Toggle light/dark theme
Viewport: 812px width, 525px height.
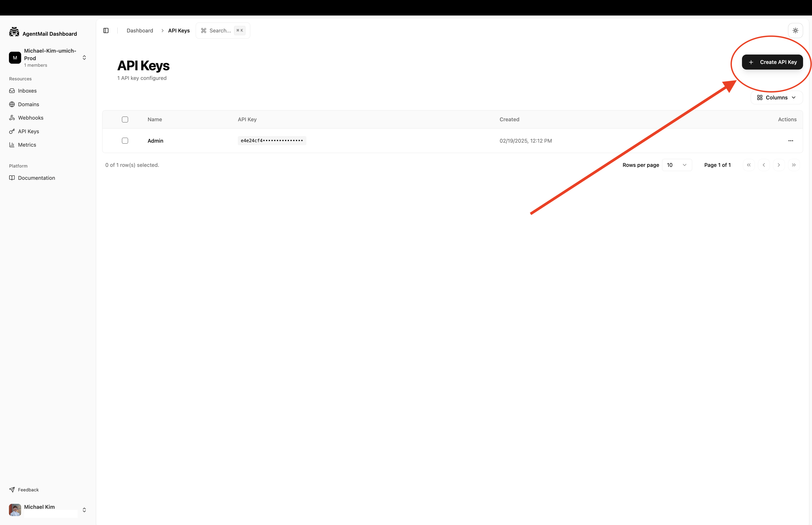point(796,30)
